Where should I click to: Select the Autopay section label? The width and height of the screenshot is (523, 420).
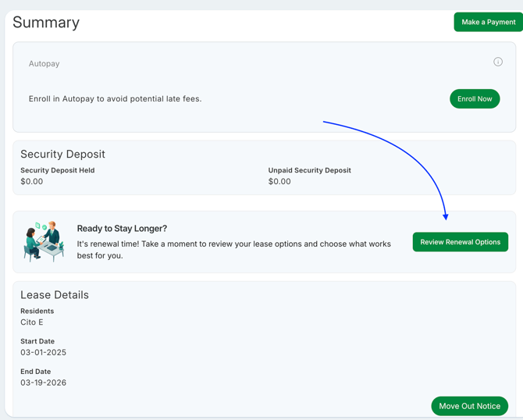44,64
